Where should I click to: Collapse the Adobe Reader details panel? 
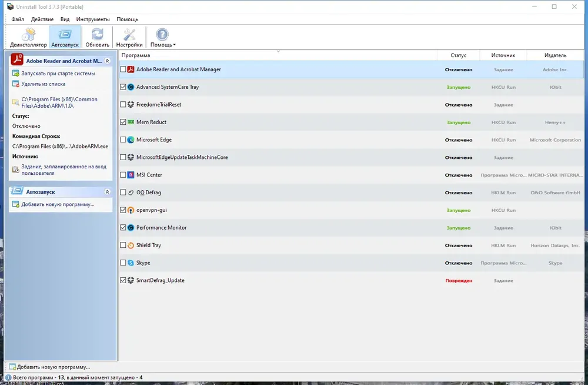tap(107, 61)
